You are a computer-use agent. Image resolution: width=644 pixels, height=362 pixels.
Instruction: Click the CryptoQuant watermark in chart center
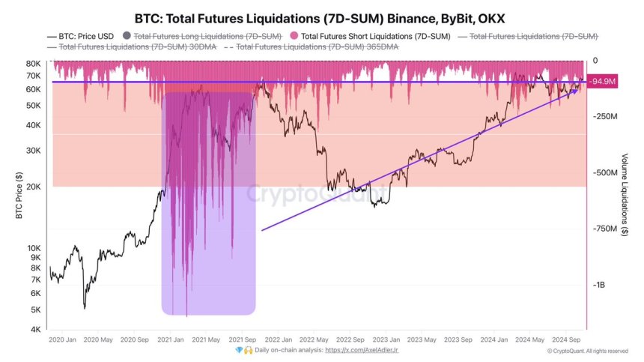[316, 194]
